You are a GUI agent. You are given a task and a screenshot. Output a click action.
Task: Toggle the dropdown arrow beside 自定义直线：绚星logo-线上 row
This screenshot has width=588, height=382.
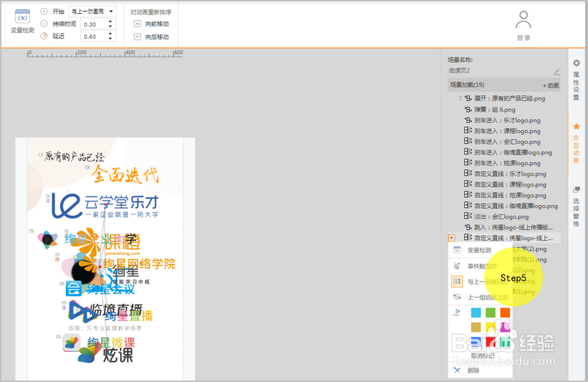point(451,238)
